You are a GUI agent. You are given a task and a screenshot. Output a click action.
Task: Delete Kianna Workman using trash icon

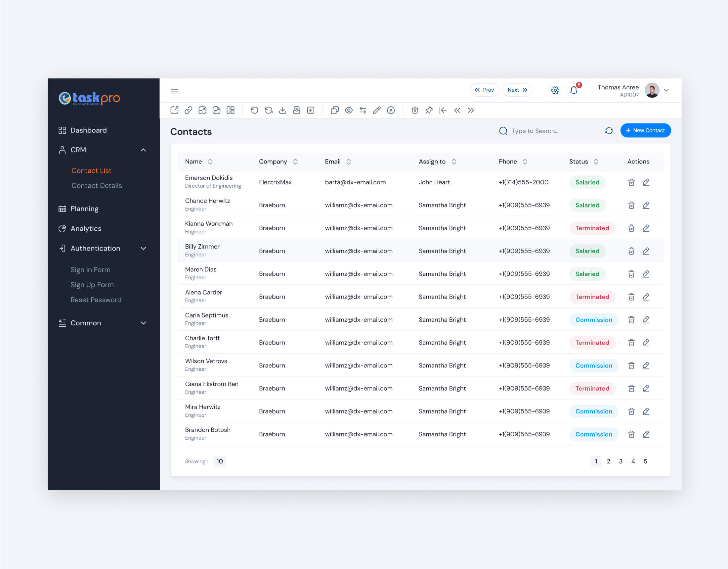631,228
